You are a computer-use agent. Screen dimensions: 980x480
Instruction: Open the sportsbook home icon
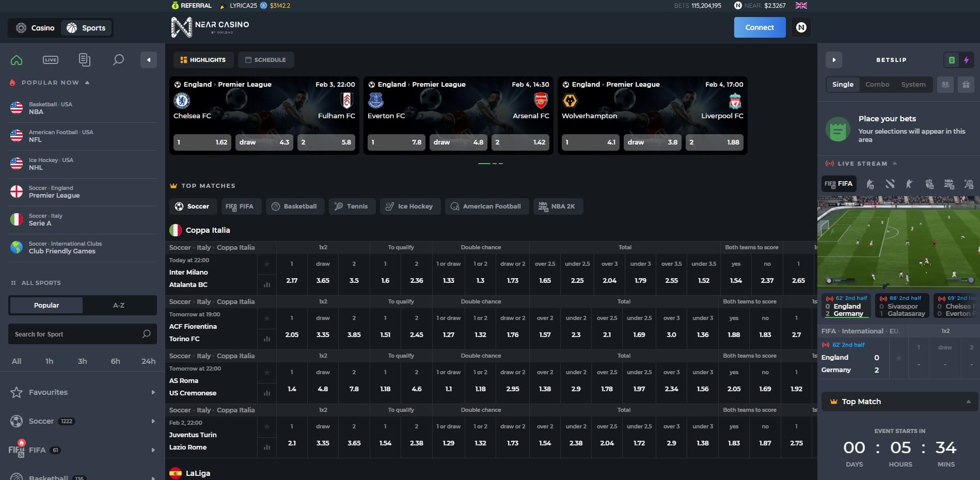pos(17,60)
